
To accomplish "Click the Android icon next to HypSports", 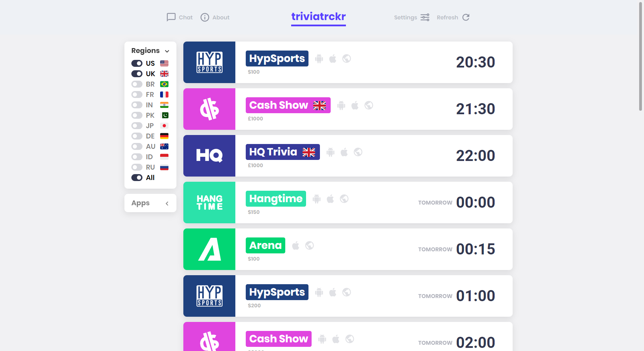I will click(x=319, y=59).
